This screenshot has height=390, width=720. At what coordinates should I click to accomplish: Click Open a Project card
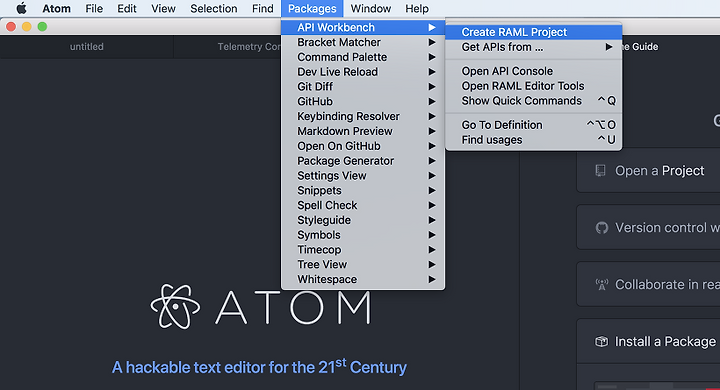[x=648, y=171]
